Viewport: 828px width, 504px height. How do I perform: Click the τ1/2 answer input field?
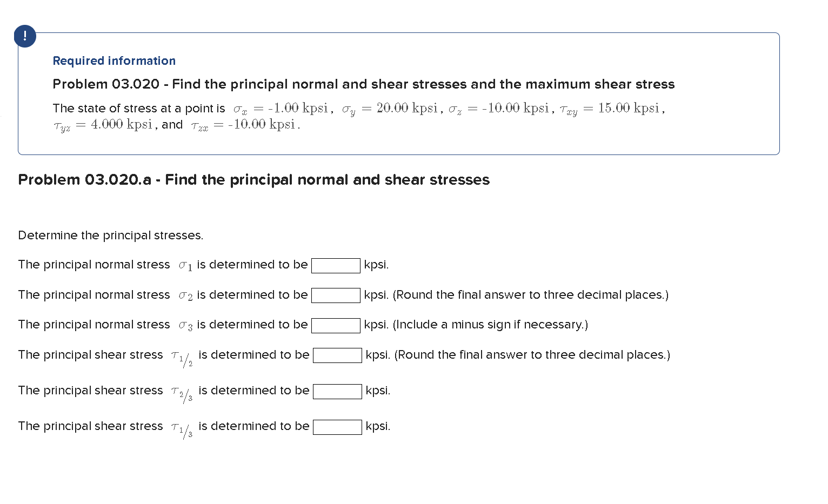point(337,355)
